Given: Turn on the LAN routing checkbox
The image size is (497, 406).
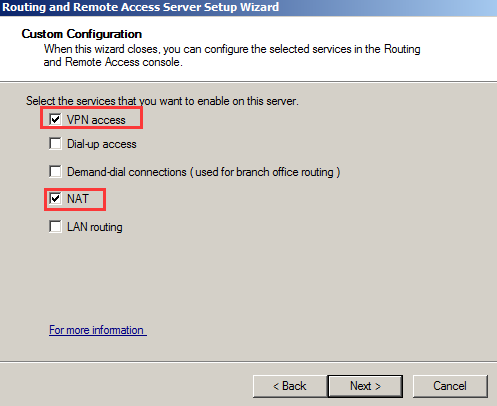Looking at the screenshot, I should click(55, 227).
